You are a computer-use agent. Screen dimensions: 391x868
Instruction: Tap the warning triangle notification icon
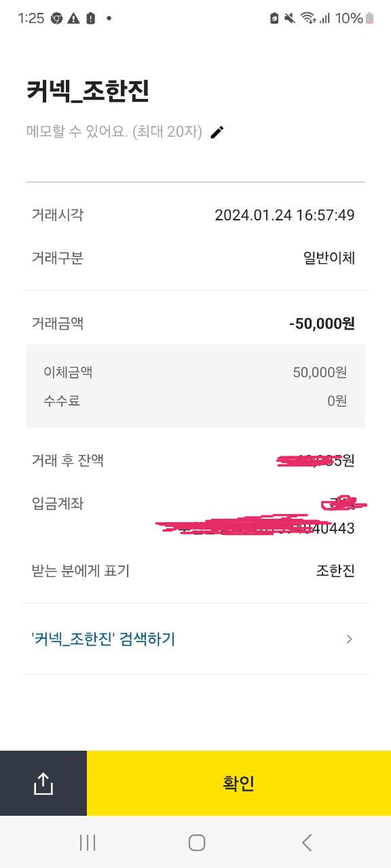click(x=74, y=18)
